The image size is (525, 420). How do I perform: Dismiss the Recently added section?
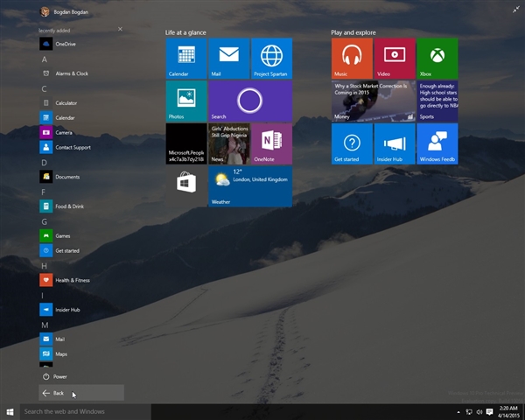(120, 30)
